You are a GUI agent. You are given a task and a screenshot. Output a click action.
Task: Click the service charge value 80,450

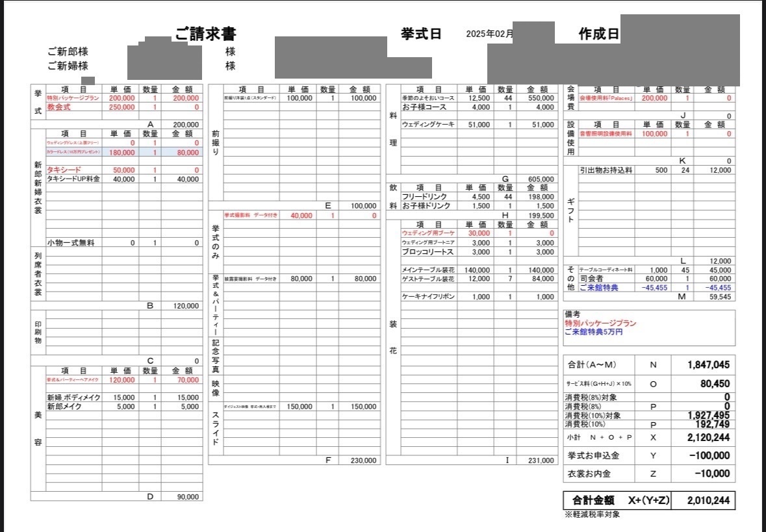pyautogui.click(x=715, y=384)
